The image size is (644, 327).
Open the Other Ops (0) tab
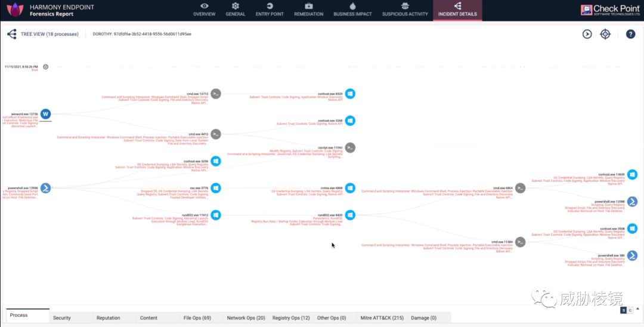pos(335,317)
